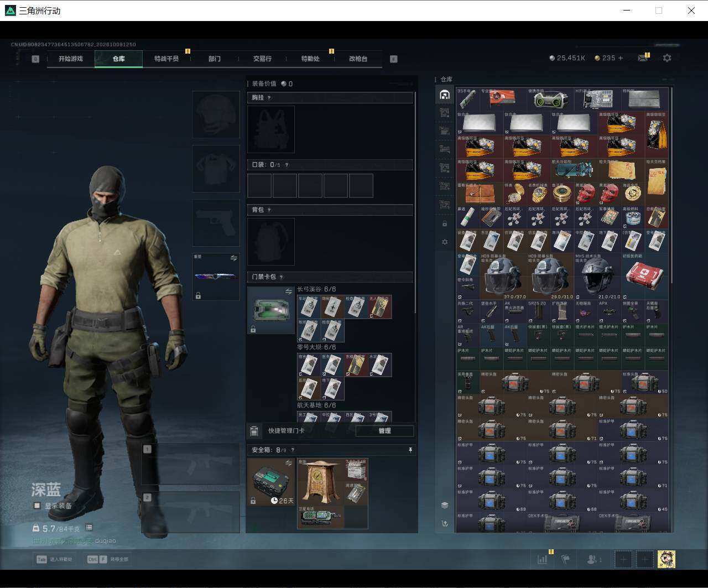Select the satellite phone in safe box

[320, 517]
